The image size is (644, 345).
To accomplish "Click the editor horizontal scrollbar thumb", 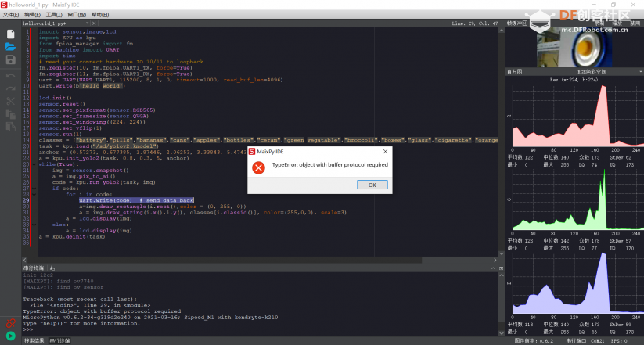I will [225, 260].
